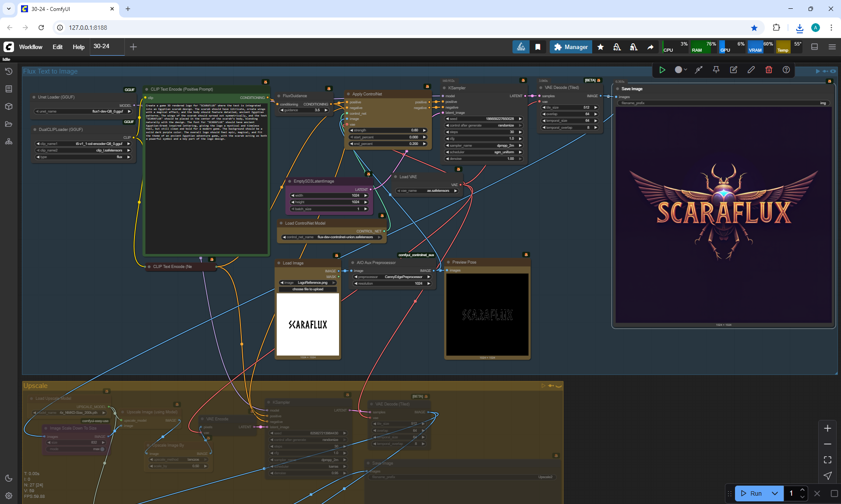Open the workflows folder sidebar icon
The height and width of the screenshot is (504, 841).
point(8,124)
